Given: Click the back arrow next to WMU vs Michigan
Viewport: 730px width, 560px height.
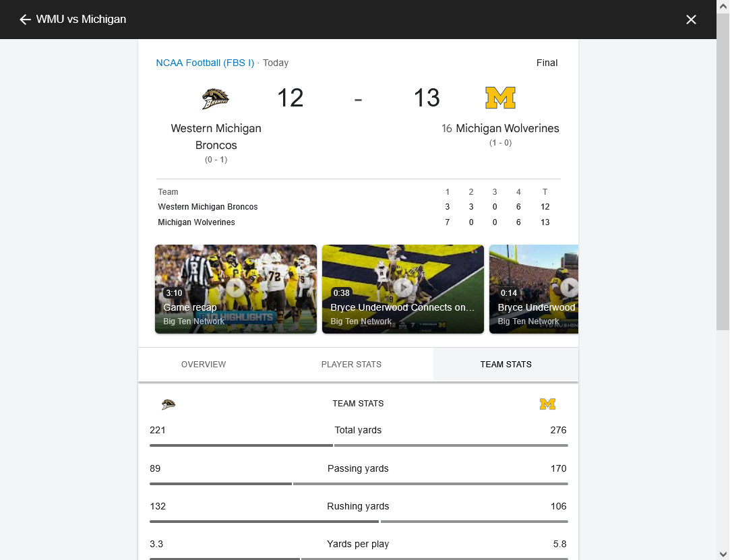Looking at the screenshot, I should [25, 19].
